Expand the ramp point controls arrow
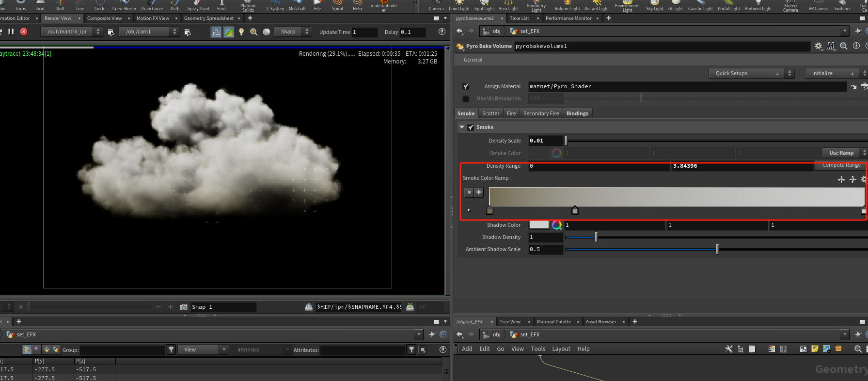This screenshot has width=868, height=381. (x=469, y=210)
